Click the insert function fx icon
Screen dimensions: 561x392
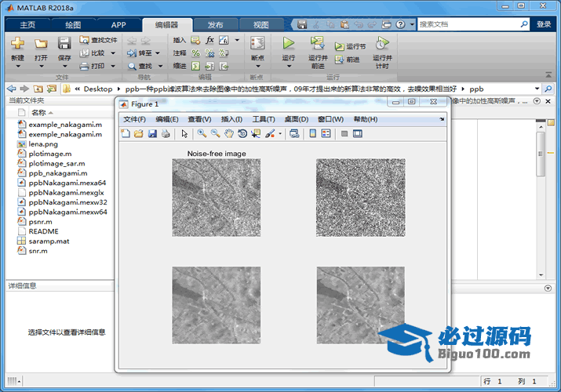[x=209, y=40]
